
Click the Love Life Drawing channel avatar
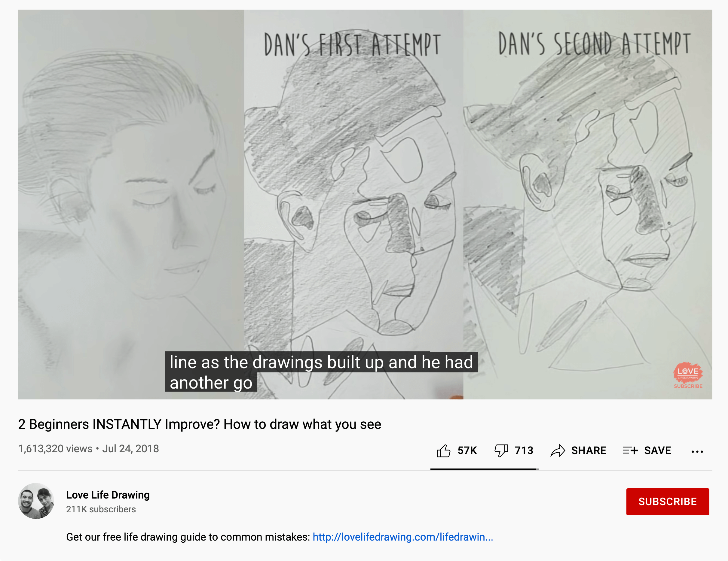[36, 501]
